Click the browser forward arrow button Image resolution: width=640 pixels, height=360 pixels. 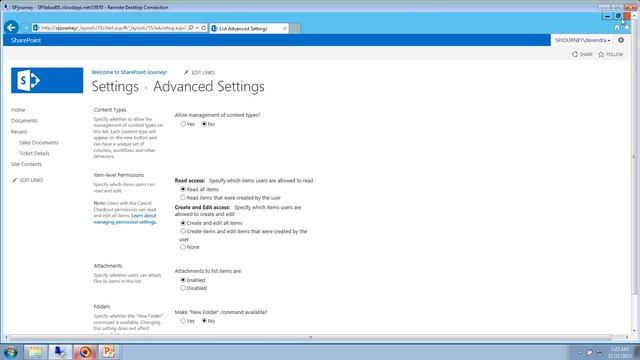point(25,28)
